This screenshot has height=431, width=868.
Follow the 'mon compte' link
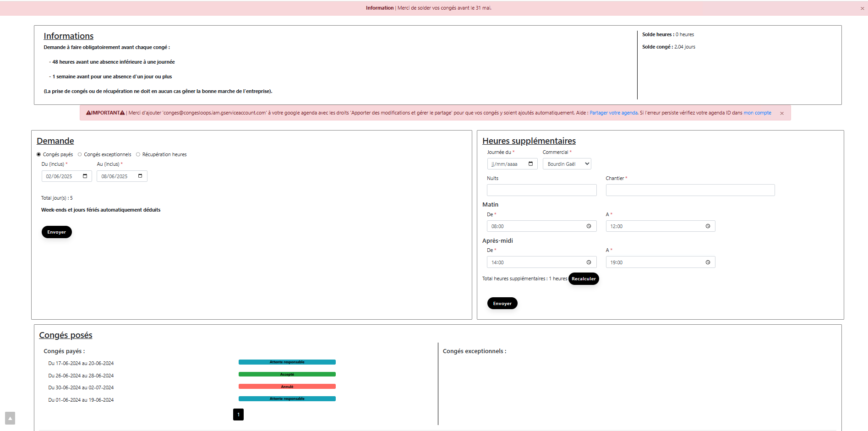pos(757,113)
